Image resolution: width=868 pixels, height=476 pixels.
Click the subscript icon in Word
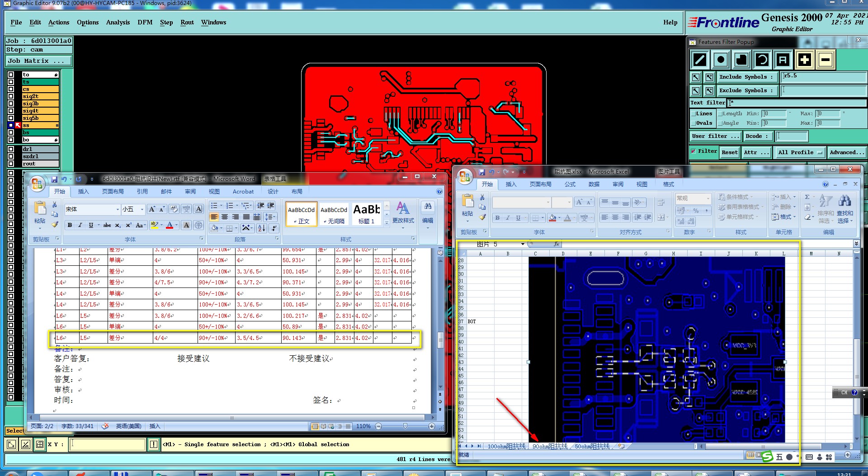(118, 225)
